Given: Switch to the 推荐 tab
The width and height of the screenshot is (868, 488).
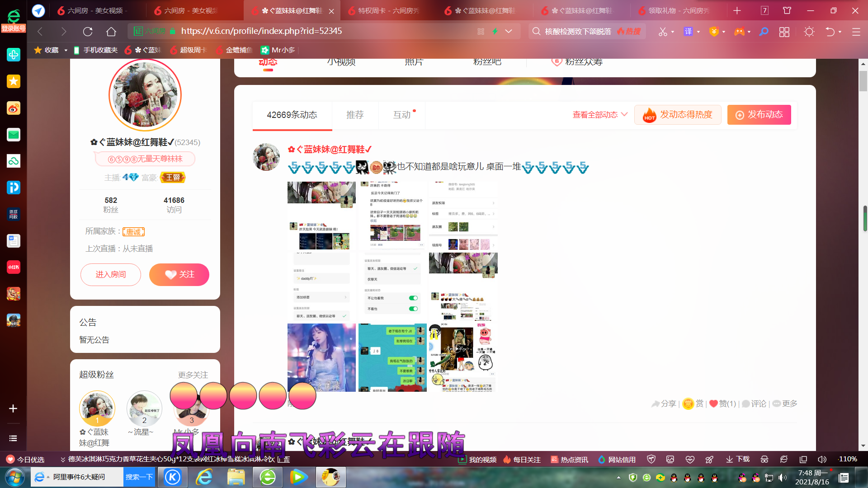Looking at the screenshot, I should (x=355, y=115).
